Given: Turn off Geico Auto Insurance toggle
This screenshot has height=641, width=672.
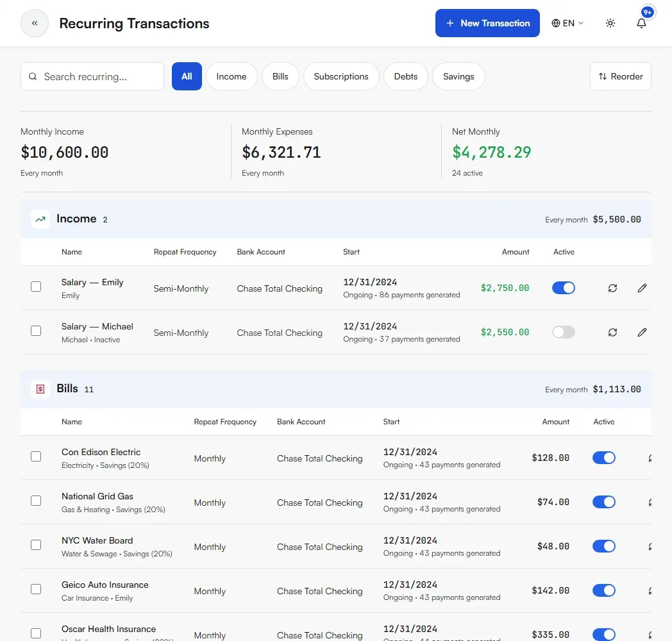Looking at the screenshot, I should (603, 590).
